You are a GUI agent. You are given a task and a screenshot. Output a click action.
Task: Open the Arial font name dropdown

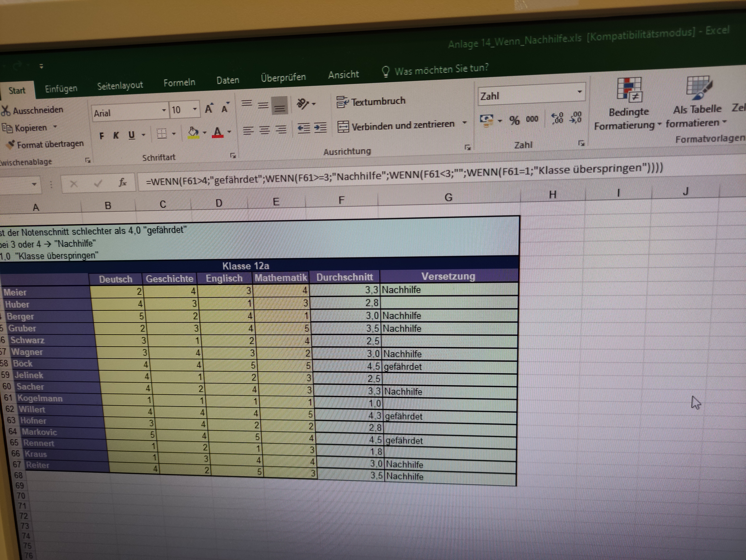click(164, 111)
